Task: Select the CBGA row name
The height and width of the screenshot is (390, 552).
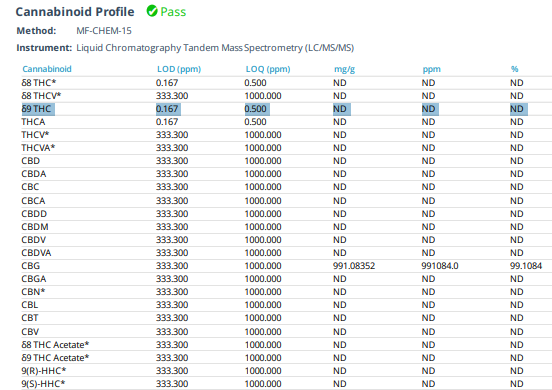Action: (x=34, y=279)
